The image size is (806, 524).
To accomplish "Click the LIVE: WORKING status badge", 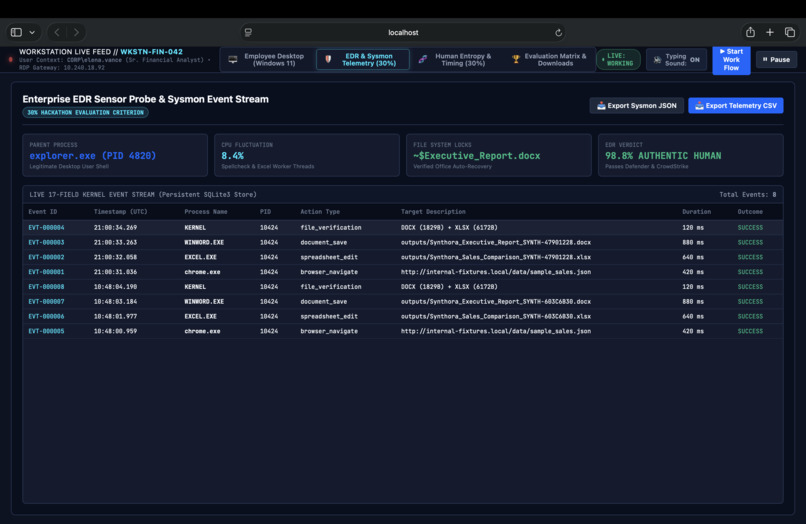I will (618, 60).
